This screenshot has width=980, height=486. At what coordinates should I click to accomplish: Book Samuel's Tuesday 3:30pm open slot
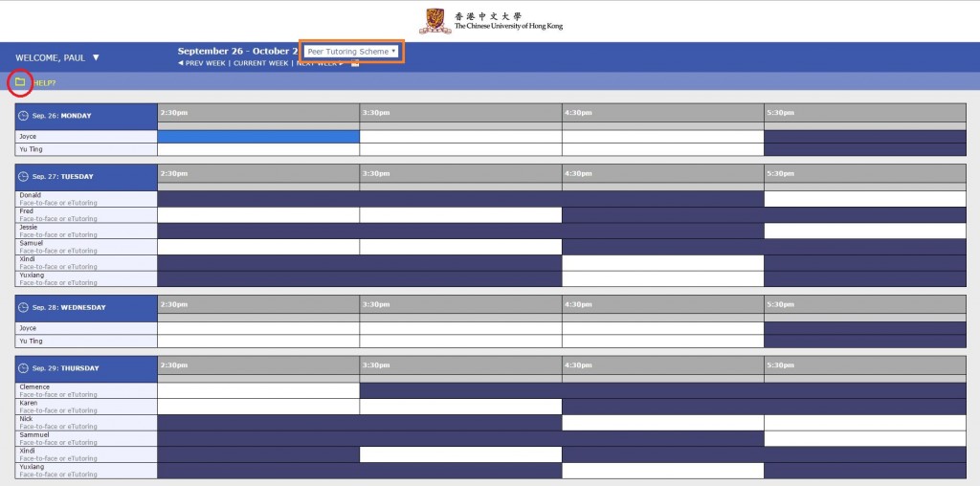460,247
